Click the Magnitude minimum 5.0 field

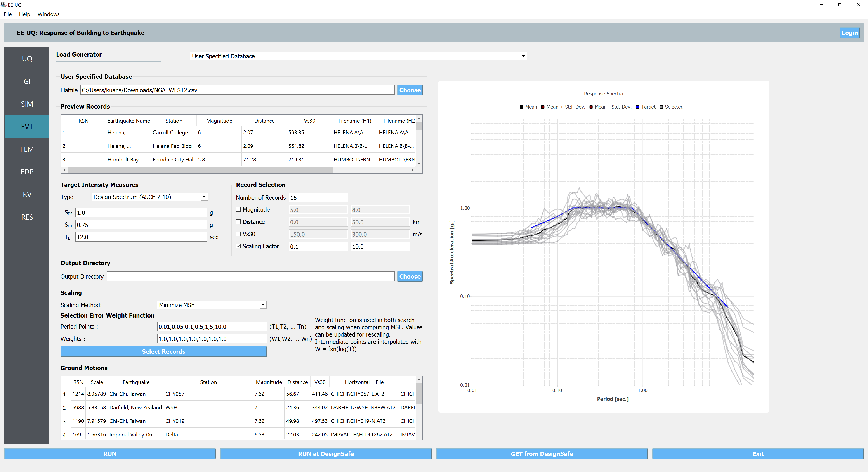pos(318,210)
